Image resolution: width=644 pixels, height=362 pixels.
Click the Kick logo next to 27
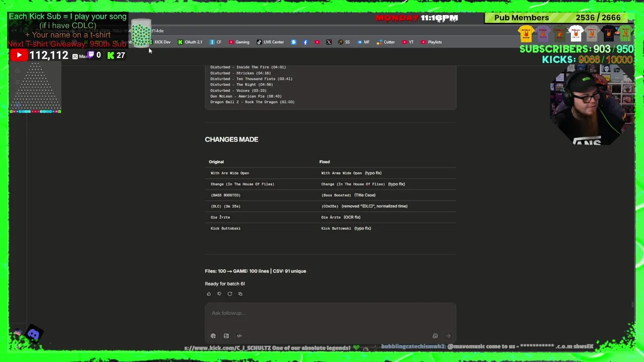pyautogui.click(x=111, y=55)
